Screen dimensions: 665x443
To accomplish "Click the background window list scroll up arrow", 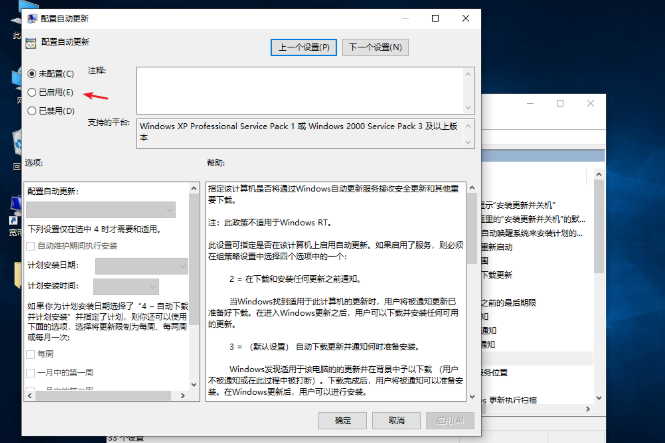I will pos(599,174).
